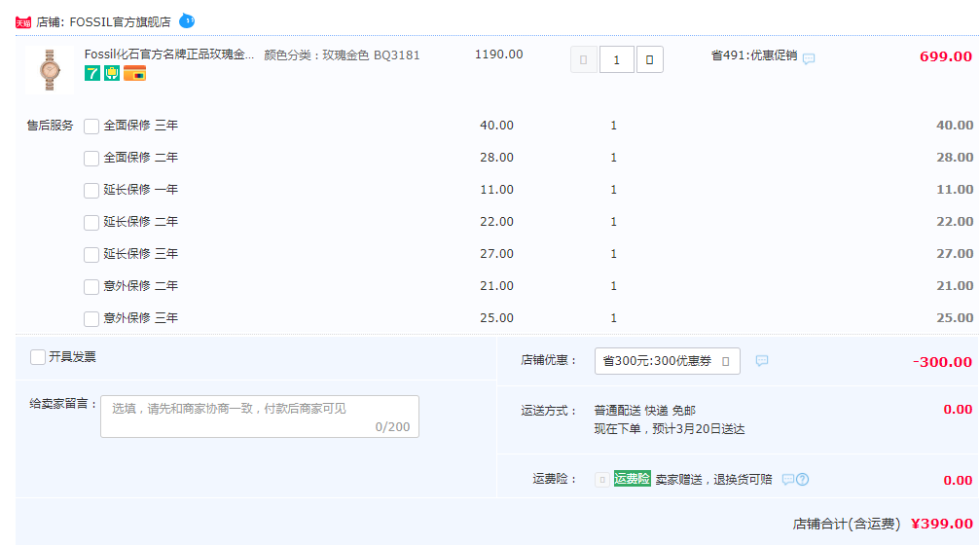Click the 给卖家留言 message text box
Image resolution: width=980 pixels, height=545 pixels.
pos(260,417)
